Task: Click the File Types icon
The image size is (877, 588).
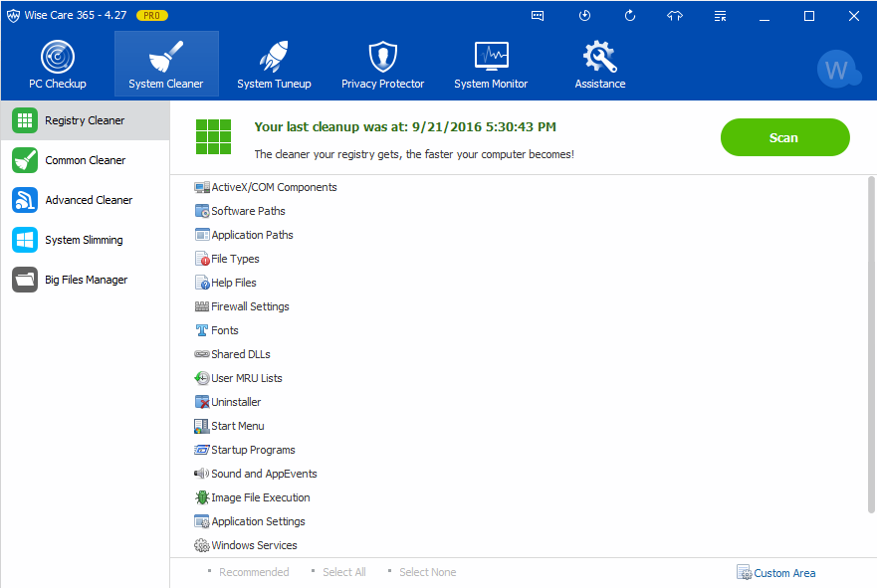Action: point(202,259)
